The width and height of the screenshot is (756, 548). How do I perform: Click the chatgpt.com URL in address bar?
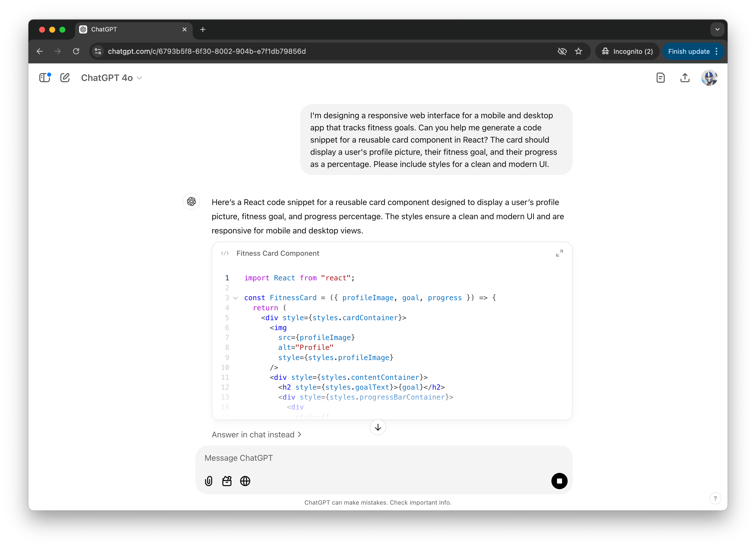click(207, 51)
